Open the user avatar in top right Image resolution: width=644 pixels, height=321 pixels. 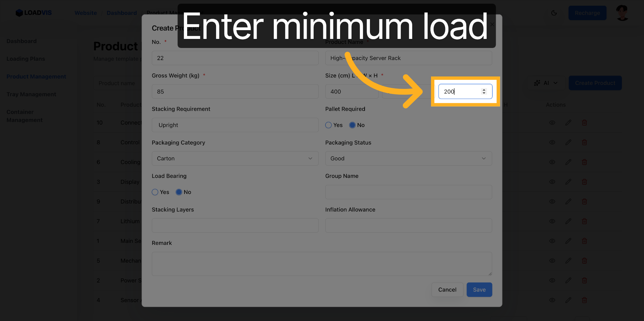click(x=622, y=13)
